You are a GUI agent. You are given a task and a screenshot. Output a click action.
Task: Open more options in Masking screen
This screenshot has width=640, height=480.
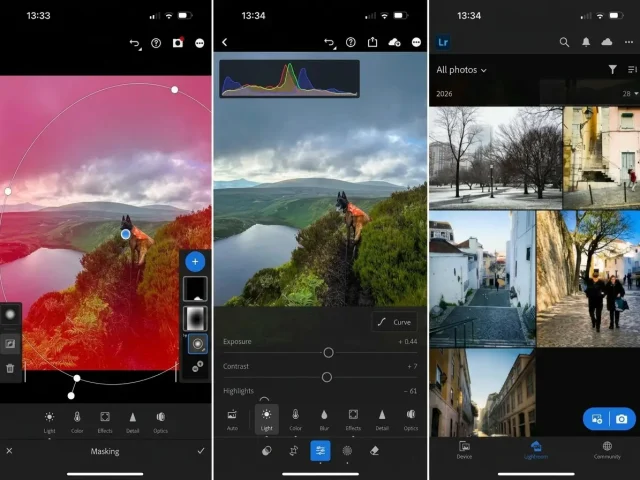coord(200,43)
